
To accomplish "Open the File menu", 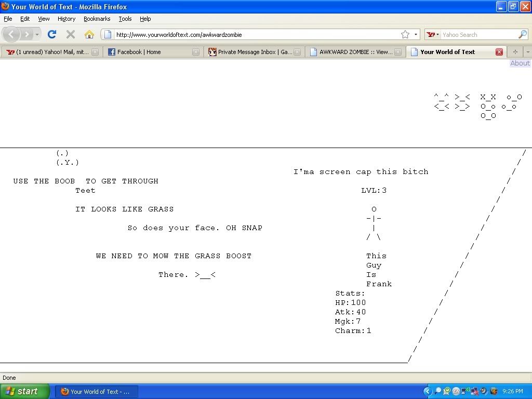I will click(8, 19).
